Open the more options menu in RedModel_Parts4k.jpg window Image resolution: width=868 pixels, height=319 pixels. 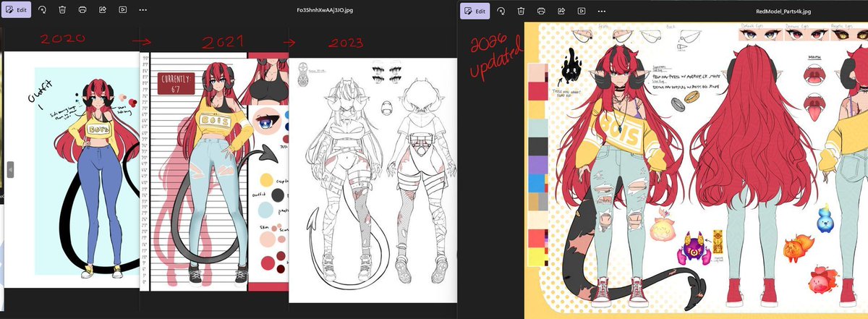tap(602, 11)
